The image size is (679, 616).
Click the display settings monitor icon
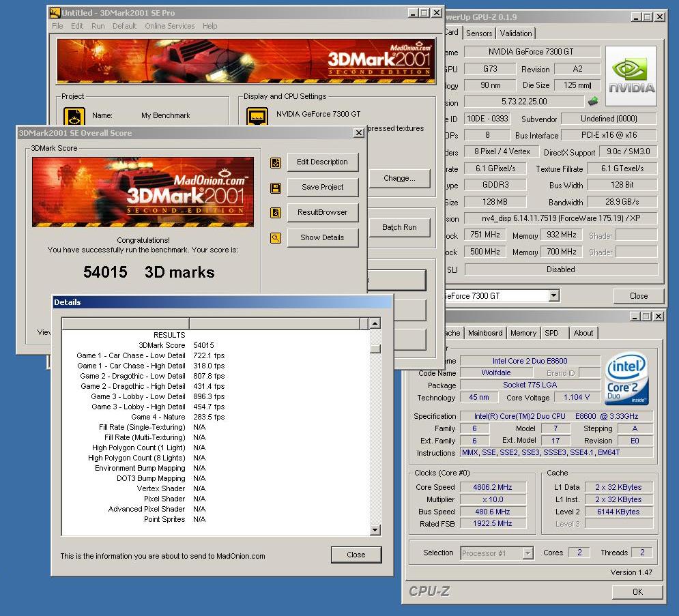click(x=257, y=116)
